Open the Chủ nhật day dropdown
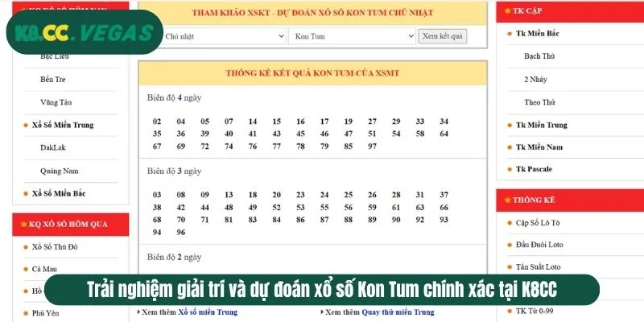 [223, 36]
